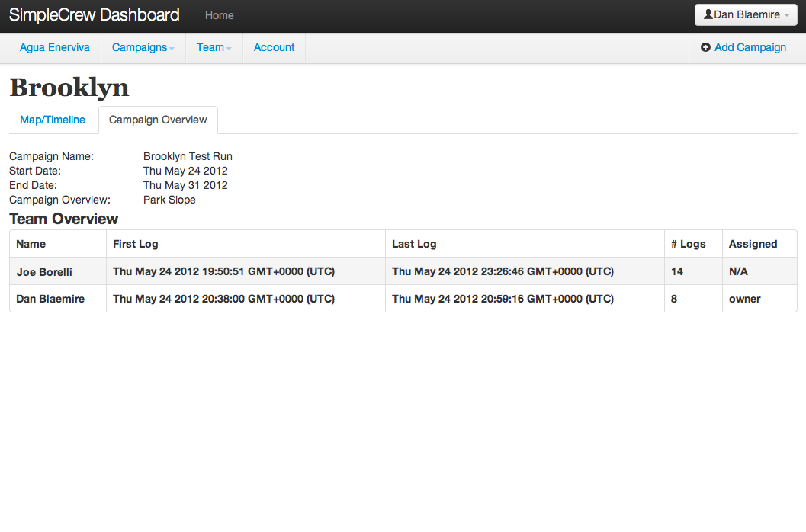Switch to the Map/Timeline tab
Image resolution: width=806 pixels, height=532 pixels.
click(x=53, y=120)
